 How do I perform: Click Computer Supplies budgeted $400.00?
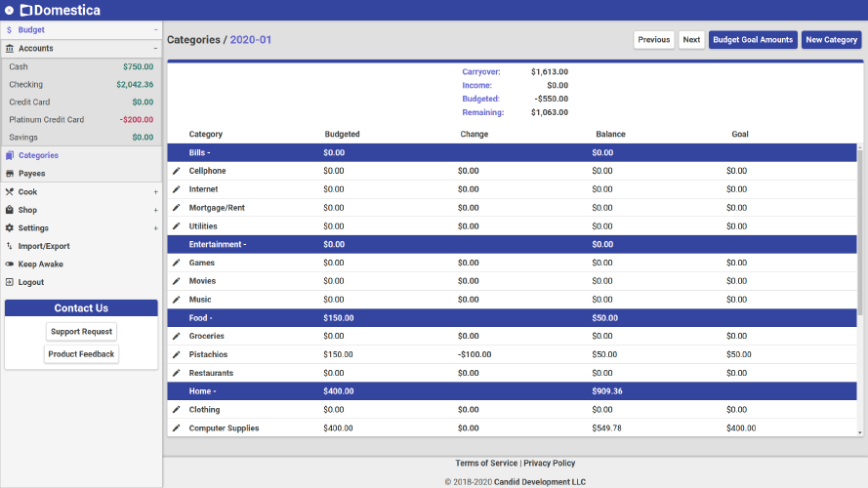click(x=338, y=428)
